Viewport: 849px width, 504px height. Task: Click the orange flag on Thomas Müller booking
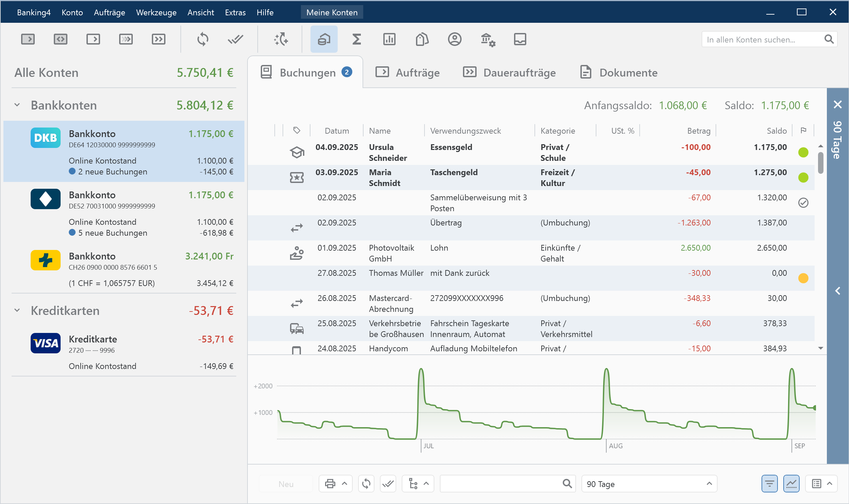[803, 278]
